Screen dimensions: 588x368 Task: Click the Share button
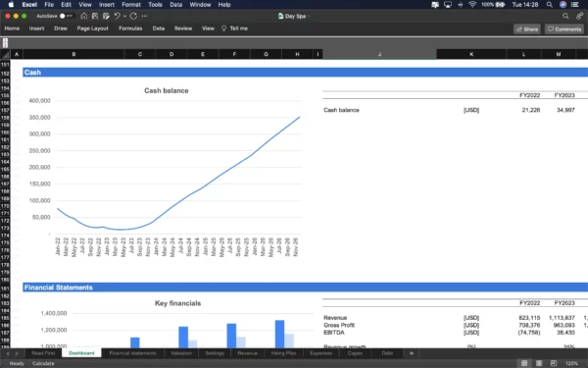(527, 28)
